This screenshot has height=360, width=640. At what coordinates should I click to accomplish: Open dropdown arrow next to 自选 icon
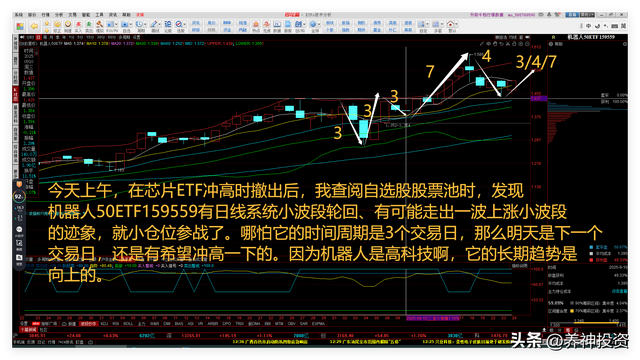pos(131,24)
